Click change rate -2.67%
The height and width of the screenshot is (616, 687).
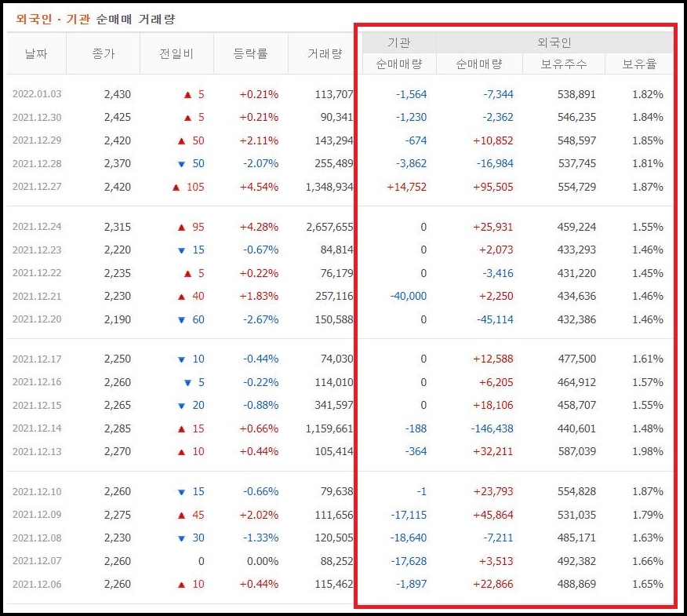click(260, 319)
